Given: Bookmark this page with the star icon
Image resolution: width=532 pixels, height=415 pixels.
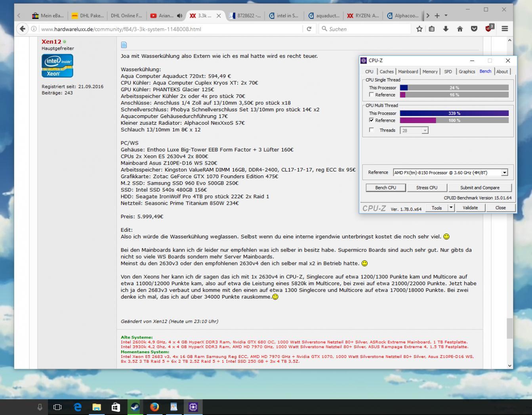Looking at the screenshot, I should 419,29.
